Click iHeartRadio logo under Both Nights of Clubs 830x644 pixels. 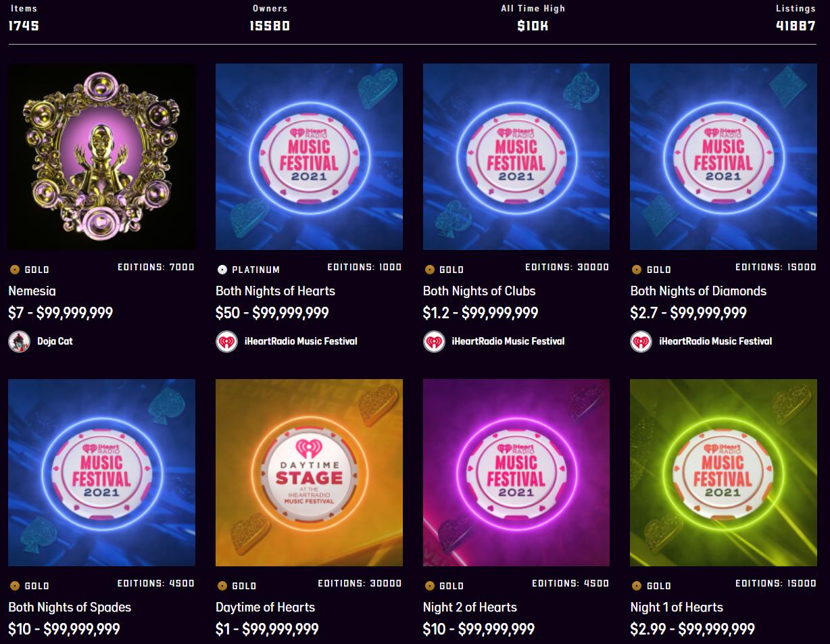[434, 341]
